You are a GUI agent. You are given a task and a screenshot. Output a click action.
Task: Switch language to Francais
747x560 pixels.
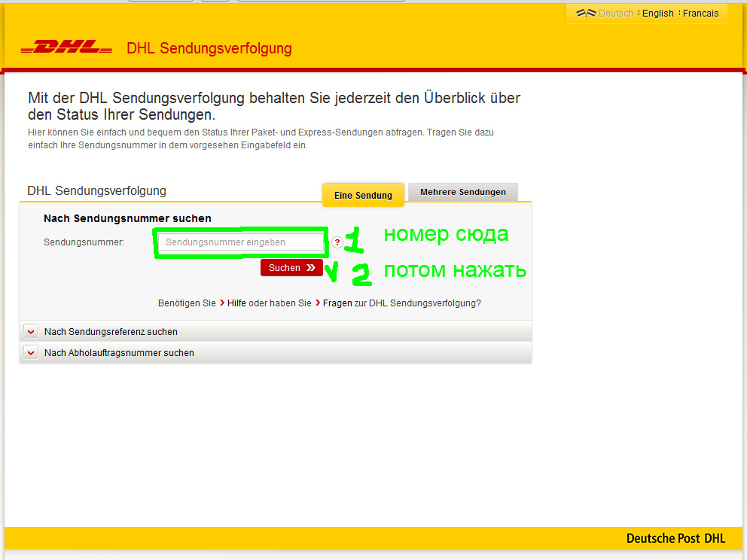pos(700,14)
